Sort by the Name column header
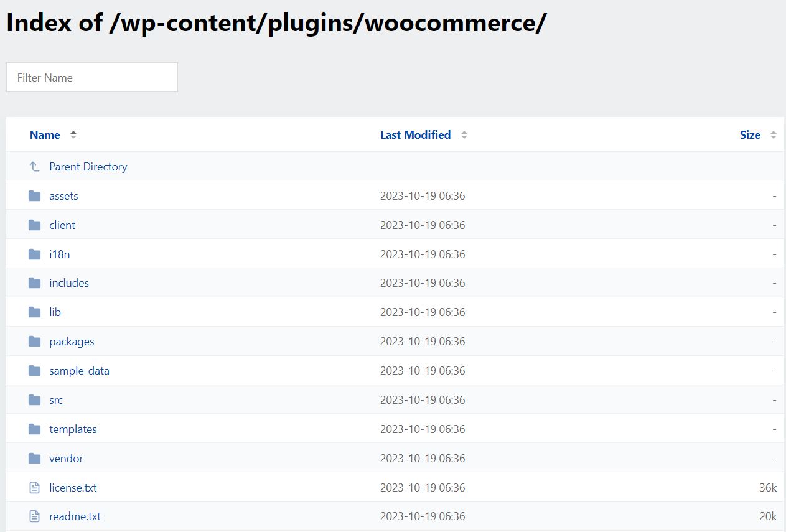The image size is (786, 532). pos(45,135)
